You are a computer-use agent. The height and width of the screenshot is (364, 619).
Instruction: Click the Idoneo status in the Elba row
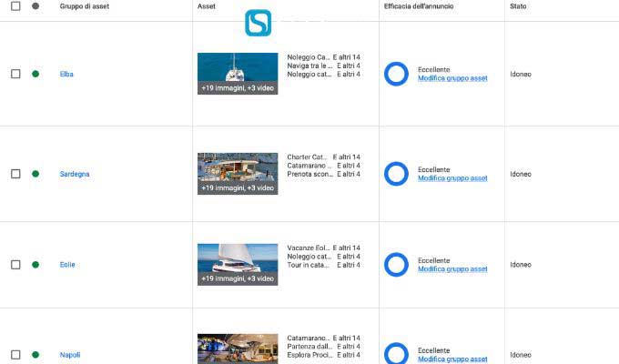point(521,75)
